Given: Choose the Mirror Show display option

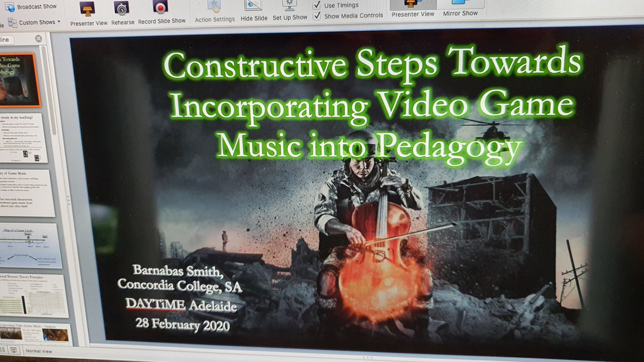Looking at the screenshot, I should click(x=460, y=8).
